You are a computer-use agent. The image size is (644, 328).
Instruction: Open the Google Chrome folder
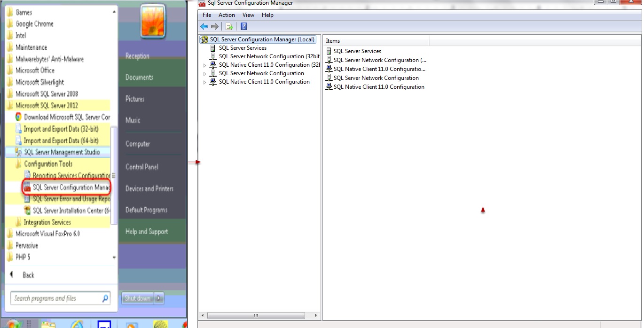click(34, 24)
